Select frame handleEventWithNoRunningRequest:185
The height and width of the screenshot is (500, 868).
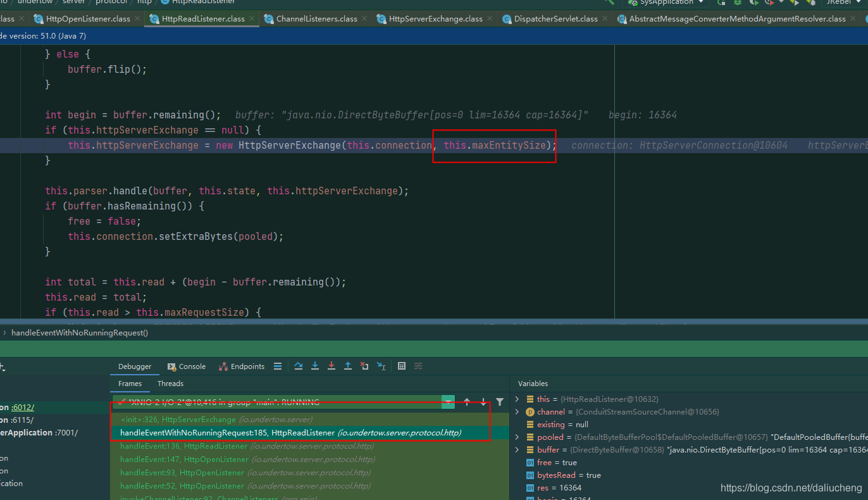[291, 433]
